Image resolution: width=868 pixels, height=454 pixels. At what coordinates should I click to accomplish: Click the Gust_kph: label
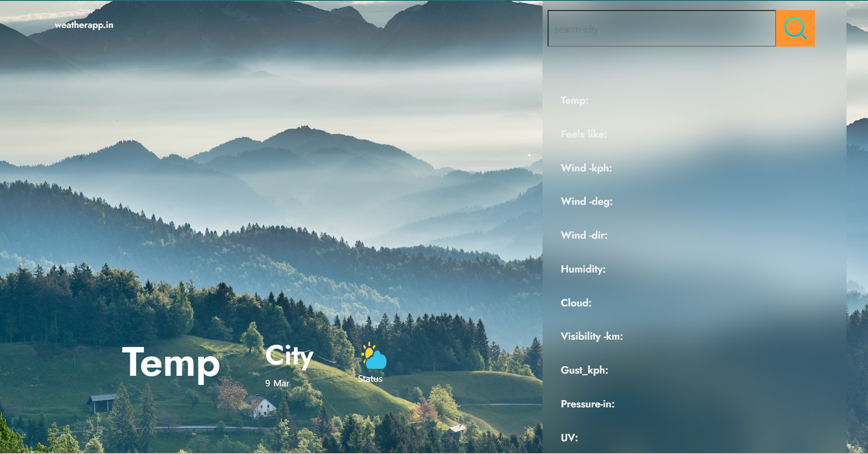point(584,370)
